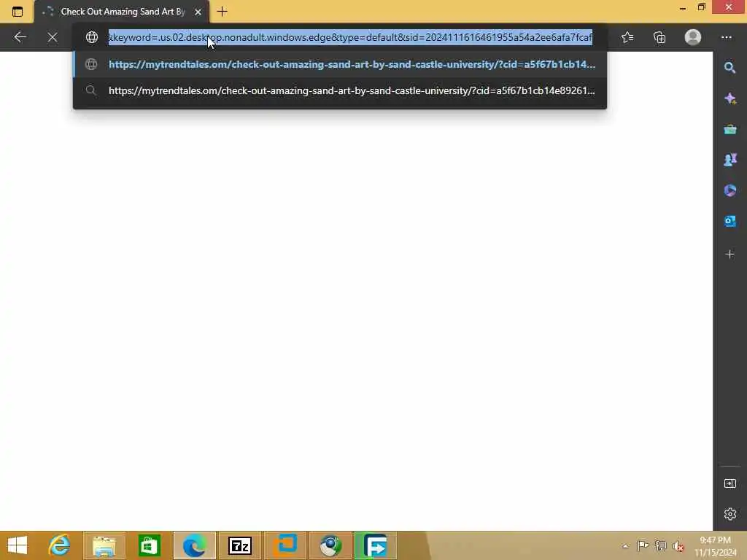Open Settings and more ellipsis menu

[726, 37]
